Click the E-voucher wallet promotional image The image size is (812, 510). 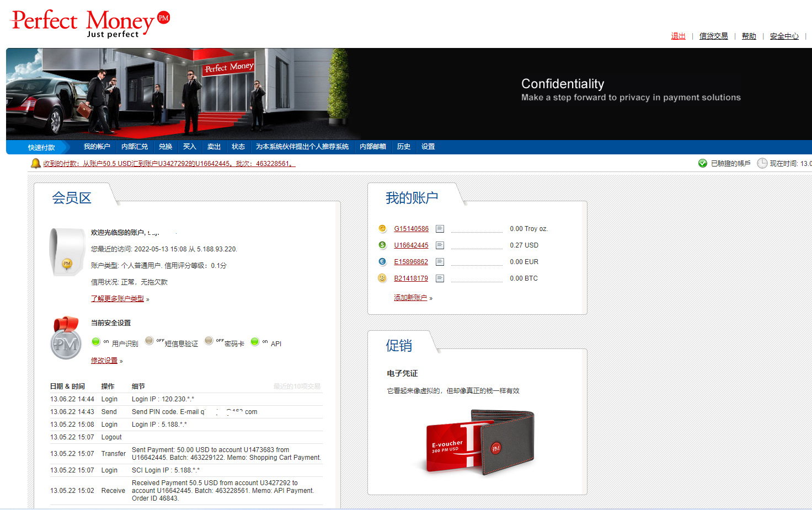(x=480, y=442)
